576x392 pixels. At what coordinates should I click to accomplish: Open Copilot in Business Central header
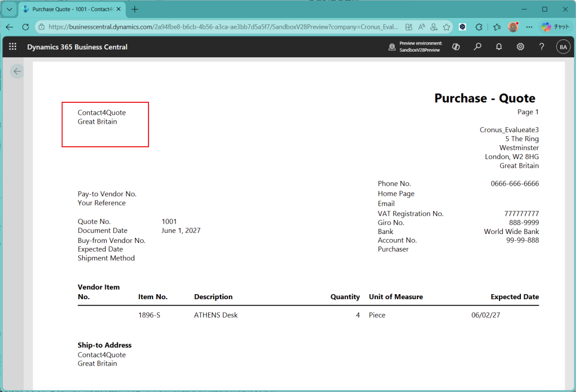pos(456,47)
